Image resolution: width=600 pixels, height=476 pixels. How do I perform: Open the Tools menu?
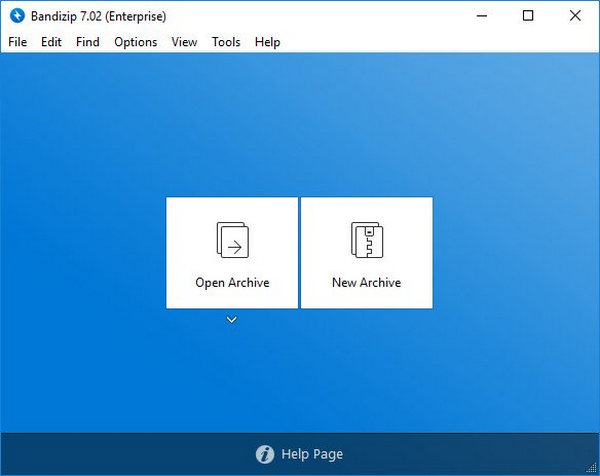(226, 42)
